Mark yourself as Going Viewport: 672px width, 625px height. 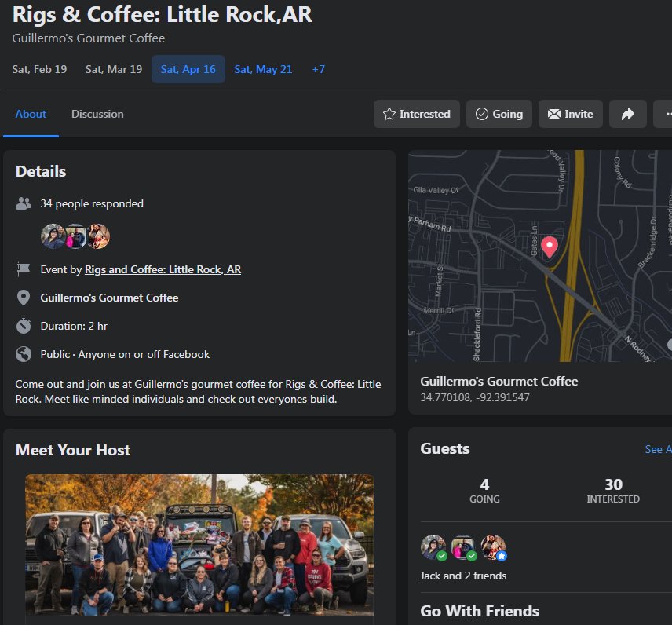pyautogui.click(x=499, y=114)
